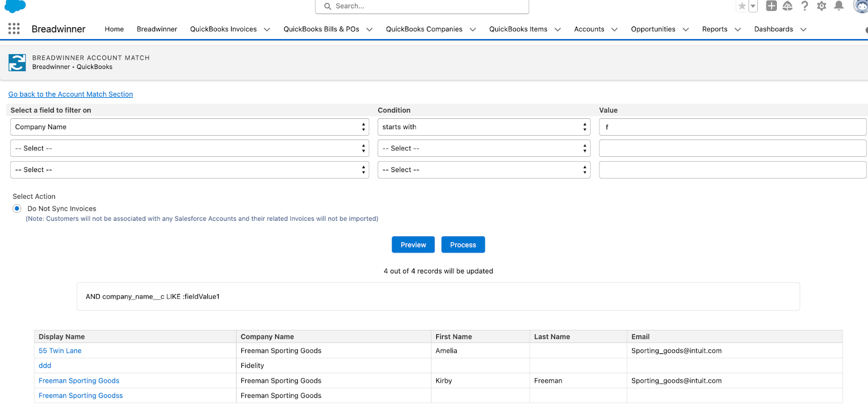Open the QuickBooks Invoices tab
Screen dimensions: 868x413
point(224,29)
